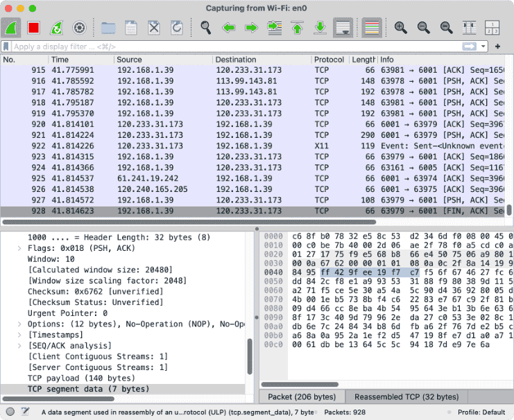Go to the first packet
Image resolution: width=514 pixels, height=420 pixels.
[x=297, y=28]
